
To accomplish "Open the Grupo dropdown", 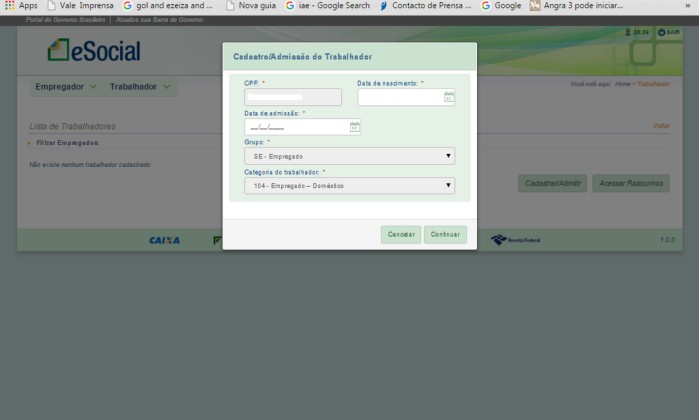I will click(349, 156).
